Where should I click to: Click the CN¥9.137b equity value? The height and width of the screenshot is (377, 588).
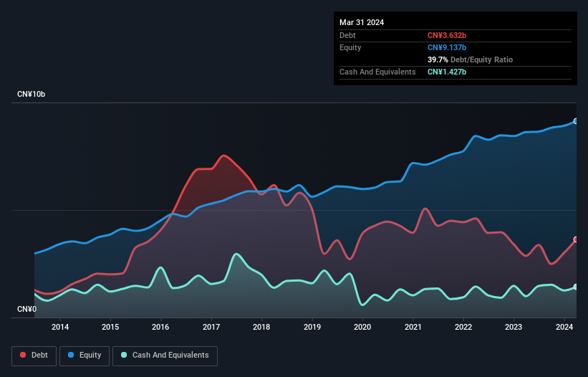pos(447,47)
